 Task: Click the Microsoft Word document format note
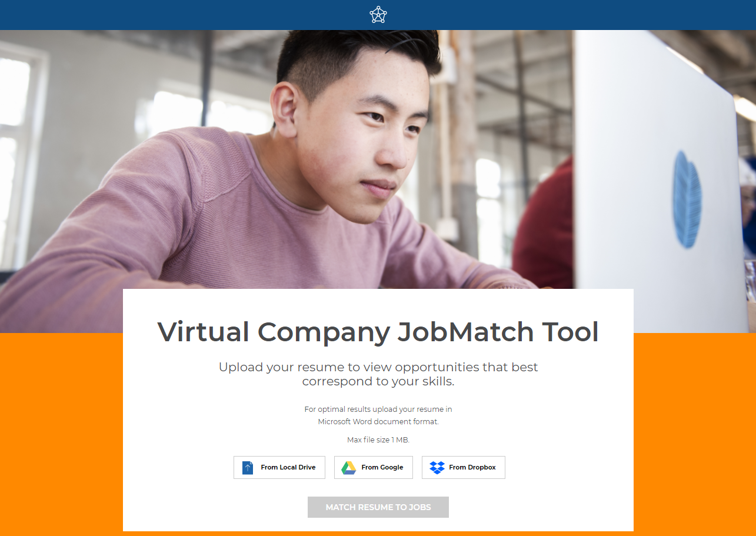pyautogui.click(x=378, y=415)
